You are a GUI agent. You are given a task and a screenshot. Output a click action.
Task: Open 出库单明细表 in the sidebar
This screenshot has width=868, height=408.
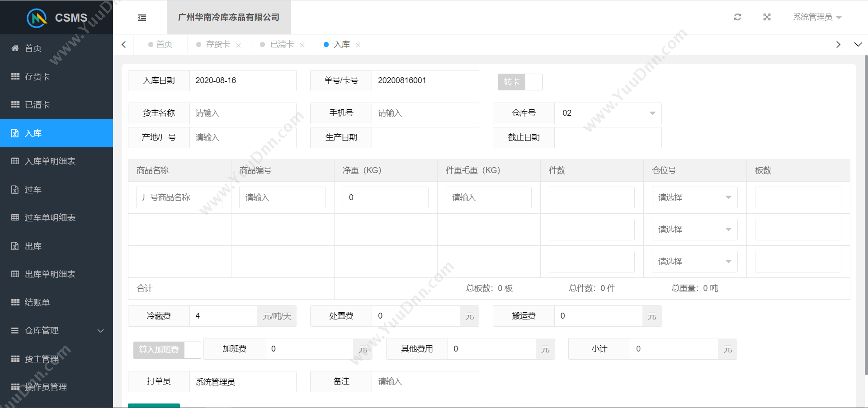[57, 274]
